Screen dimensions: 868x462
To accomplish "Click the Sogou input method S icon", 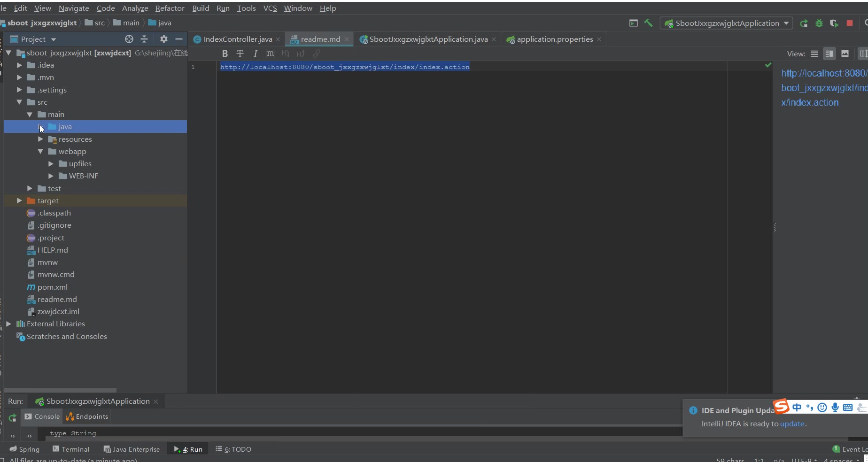I will click(x=782, y=406).
